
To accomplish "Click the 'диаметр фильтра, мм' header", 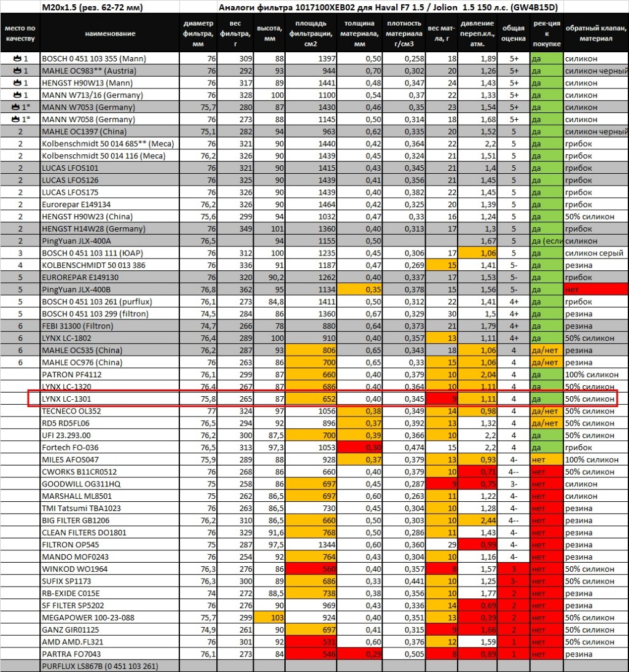I will (198, 33).
